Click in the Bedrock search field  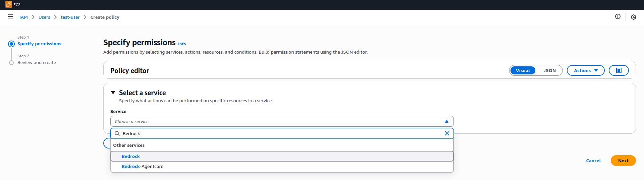(x=268, y=133)
